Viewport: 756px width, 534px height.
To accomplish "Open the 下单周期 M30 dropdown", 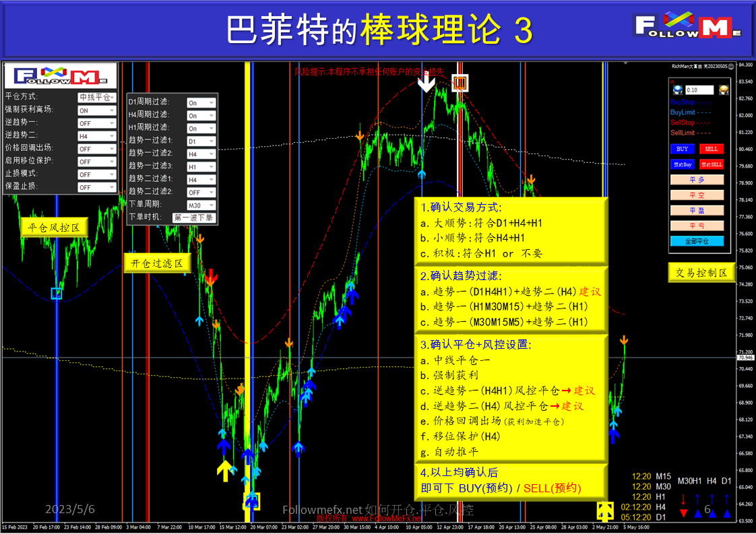I will 201,205.
